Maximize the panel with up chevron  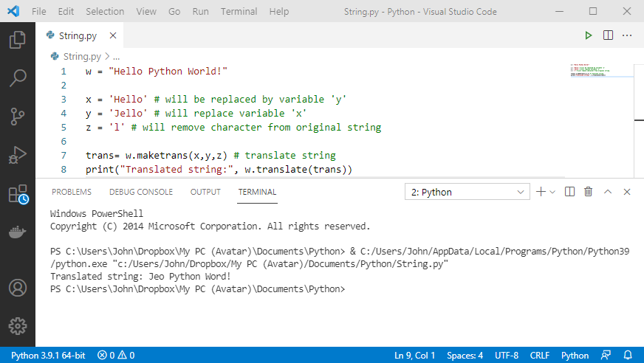tap(608, 192)
